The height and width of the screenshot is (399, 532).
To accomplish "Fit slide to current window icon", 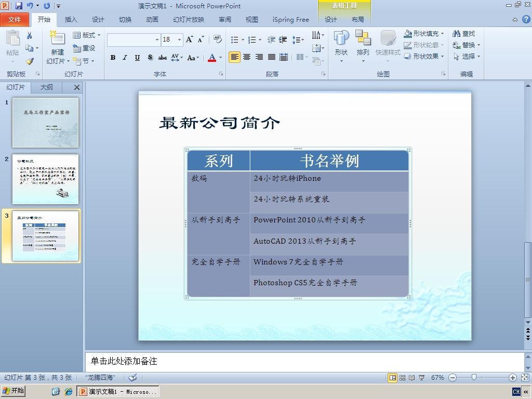I will [525, 378].
